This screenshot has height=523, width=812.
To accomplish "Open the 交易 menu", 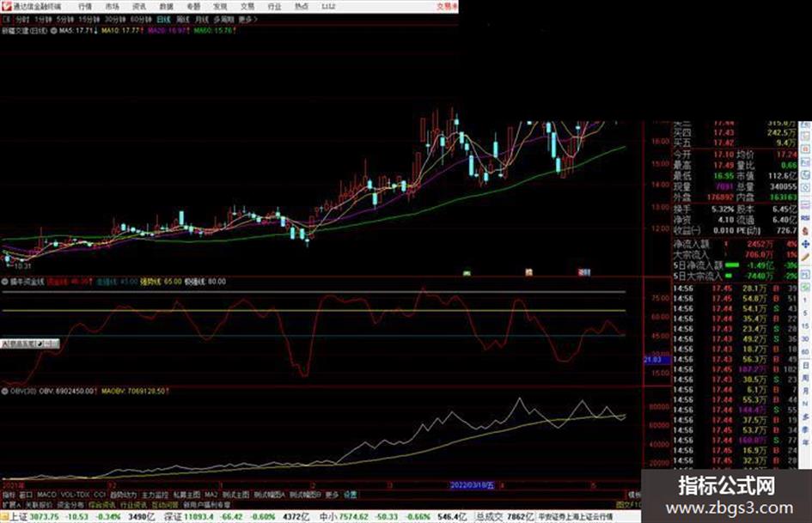I will point(247,7).
